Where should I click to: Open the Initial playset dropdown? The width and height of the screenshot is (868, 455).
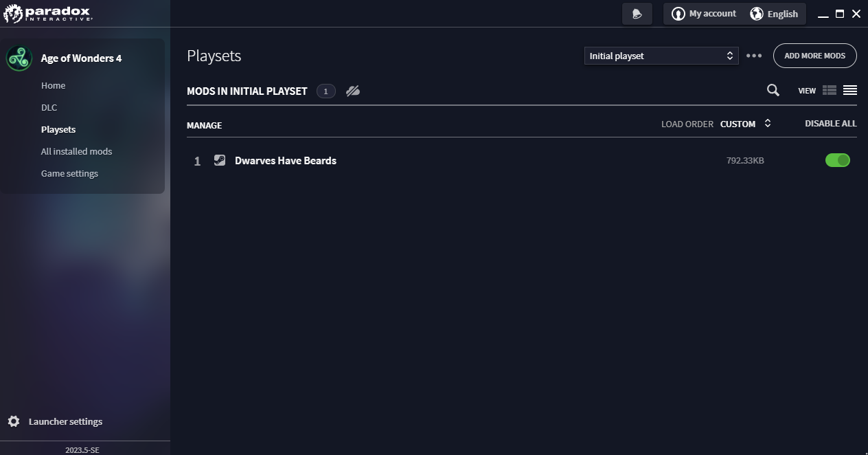(661, 56)
